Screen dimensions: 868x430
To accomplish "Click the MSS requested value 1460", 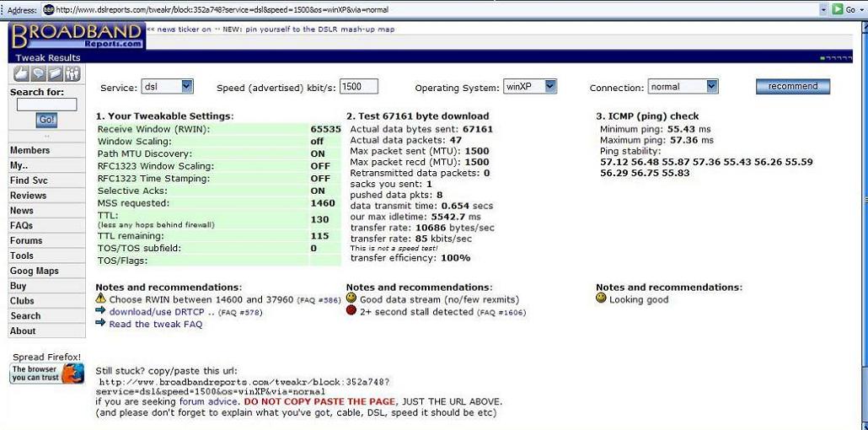I will (x=323, y=203).
